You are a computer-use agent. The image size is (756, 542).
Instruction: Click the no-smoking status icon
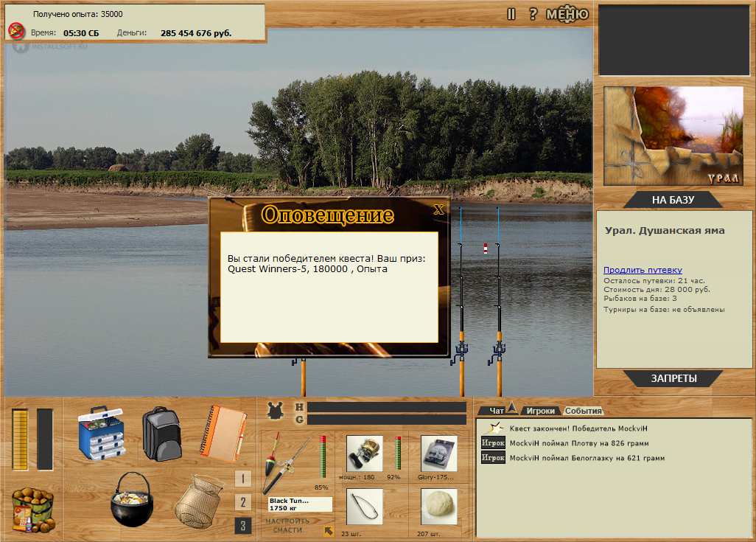[x=16, y=31]
